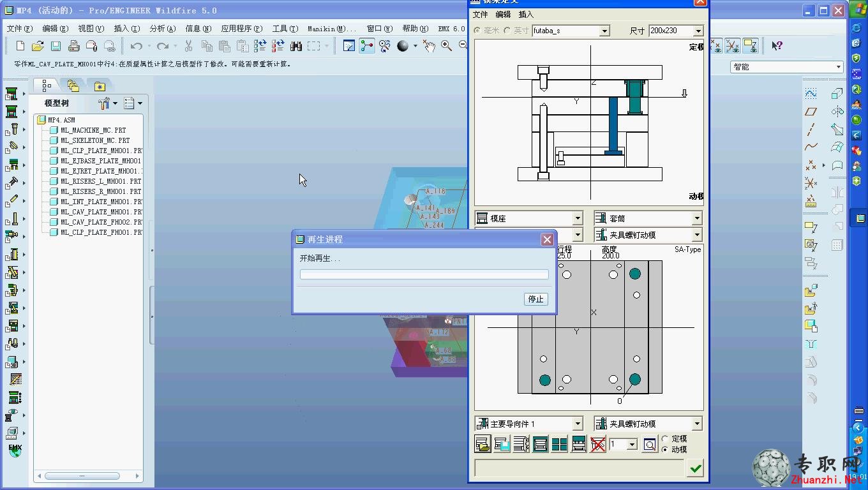Select ML_INT_PLATE_MH001.PRT in model tree
The width and height of the screenshot is (868, 490).
tap(101, 202)
